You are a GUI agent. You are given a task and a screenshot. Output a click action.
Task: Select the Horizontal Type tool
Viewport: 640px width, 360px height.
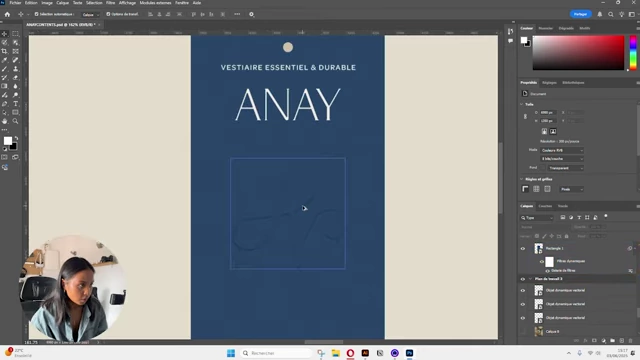[x=16, y=104]
